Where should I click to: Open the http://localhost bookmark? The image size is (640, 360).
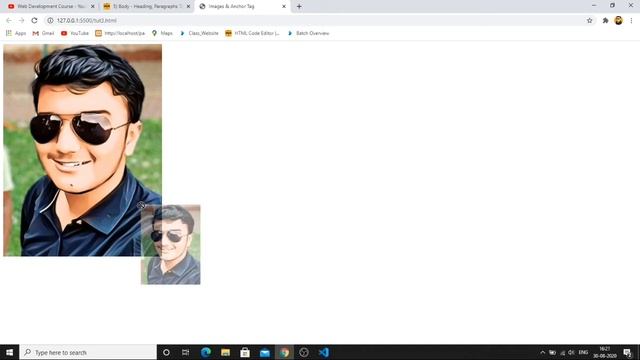click(120, 33)
